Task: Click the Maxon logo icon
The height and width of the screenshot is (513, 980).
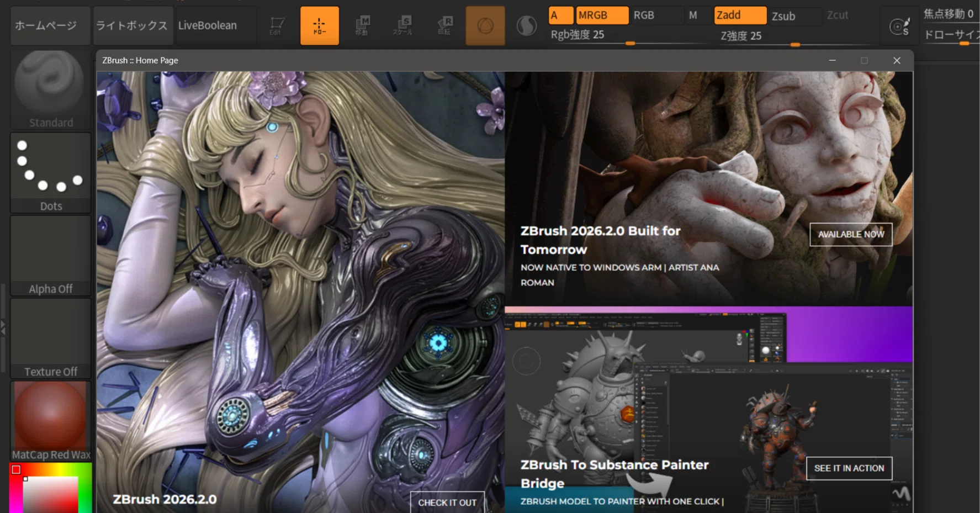Action: [901, 493]
